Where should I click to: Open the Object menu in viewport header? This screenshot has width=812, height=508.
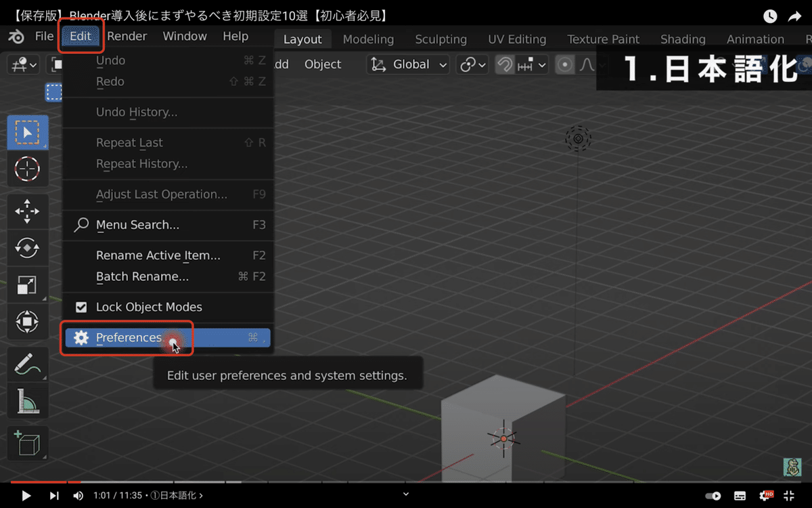(323, 64)
